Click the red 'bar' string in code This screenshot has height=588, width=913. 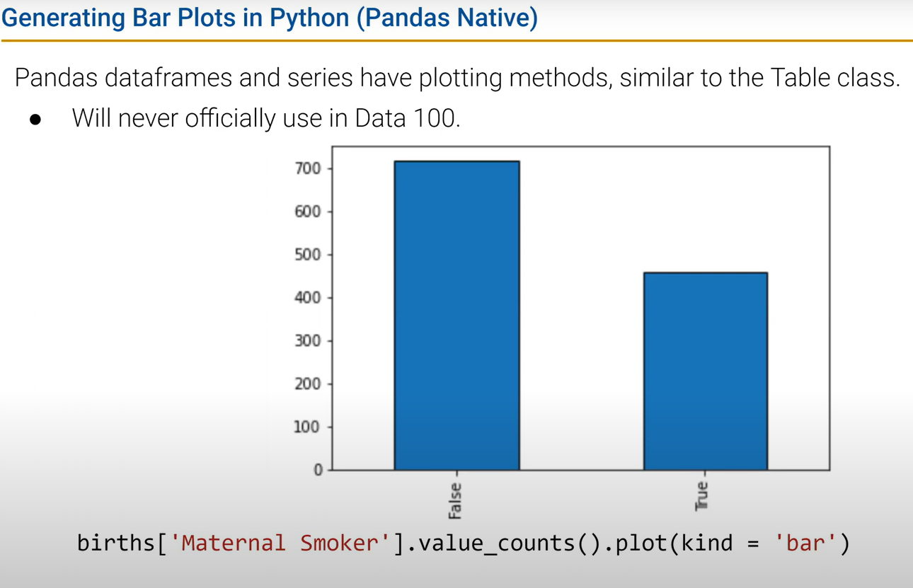[x=806, y=543]
